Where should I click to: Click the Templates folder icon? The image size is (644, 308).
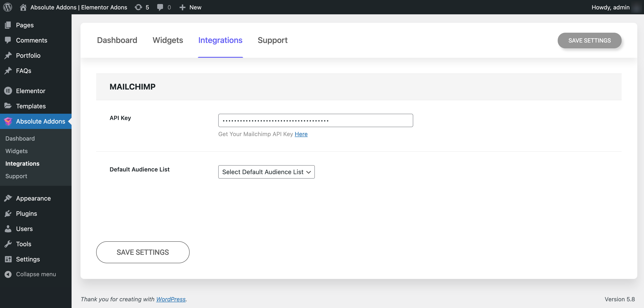tap(8, 106)
